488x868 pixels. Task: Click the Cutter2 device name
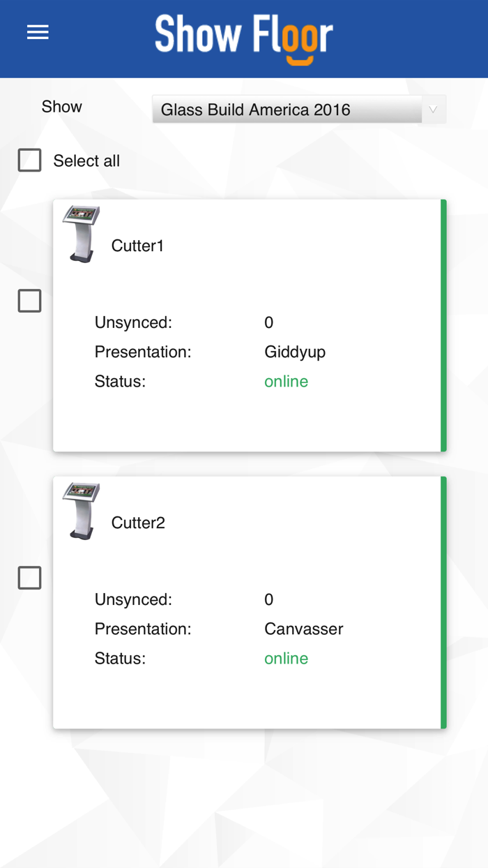point(138,523)
